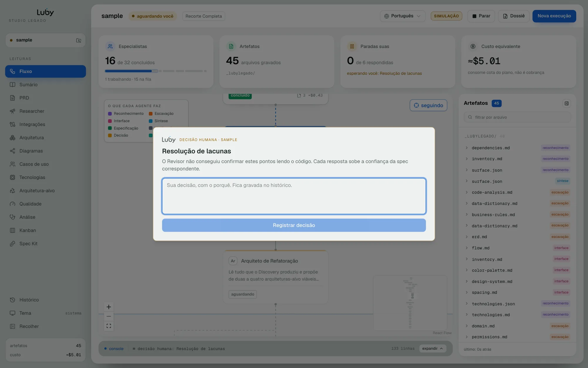Expand the console panel
Viewport: 588px width, 368px height.
coord(432,349)
